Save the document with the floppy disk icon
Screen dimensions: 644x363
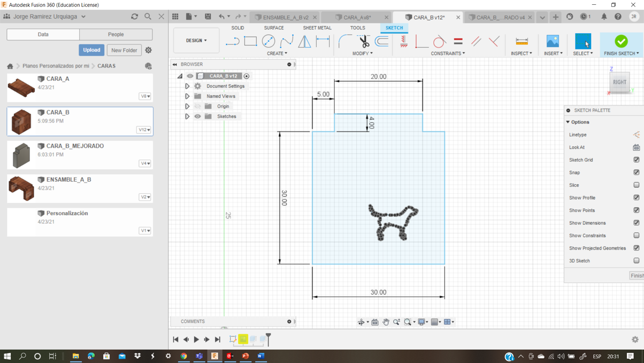coord(208,17)
